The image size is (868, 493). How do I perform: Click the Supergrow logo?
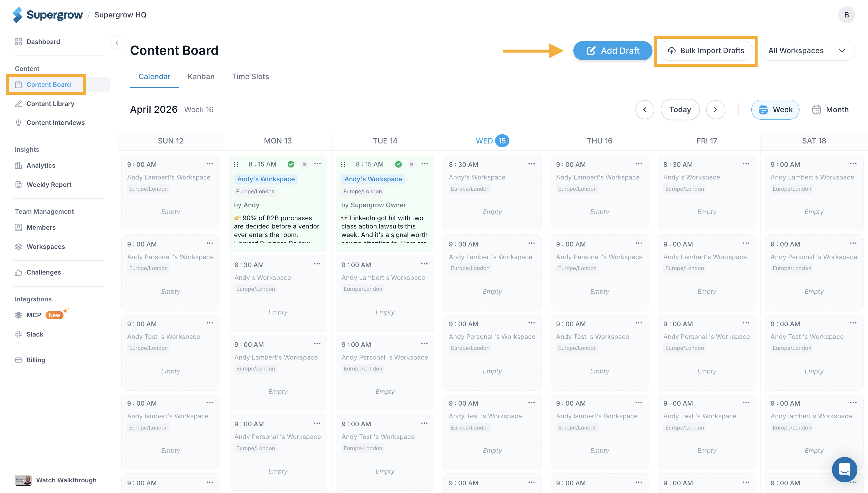click(48, 15)
